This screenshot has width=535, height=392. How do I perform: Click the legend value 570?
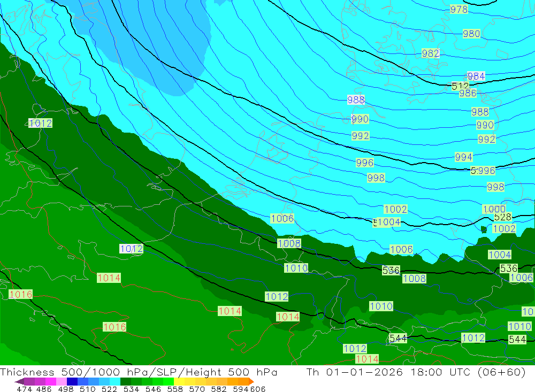(196, 389)
